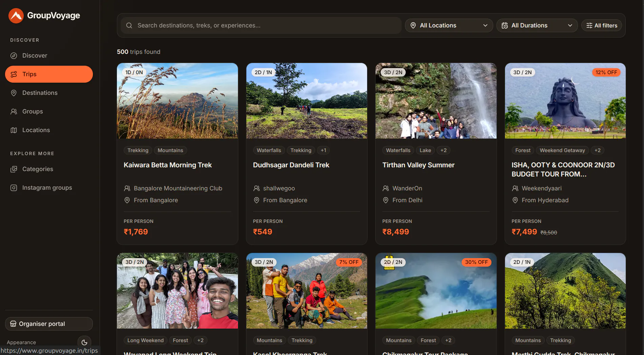Click the 30% OFF discount badge
This screenshot has height=355, width=644.
pos(477,262)
